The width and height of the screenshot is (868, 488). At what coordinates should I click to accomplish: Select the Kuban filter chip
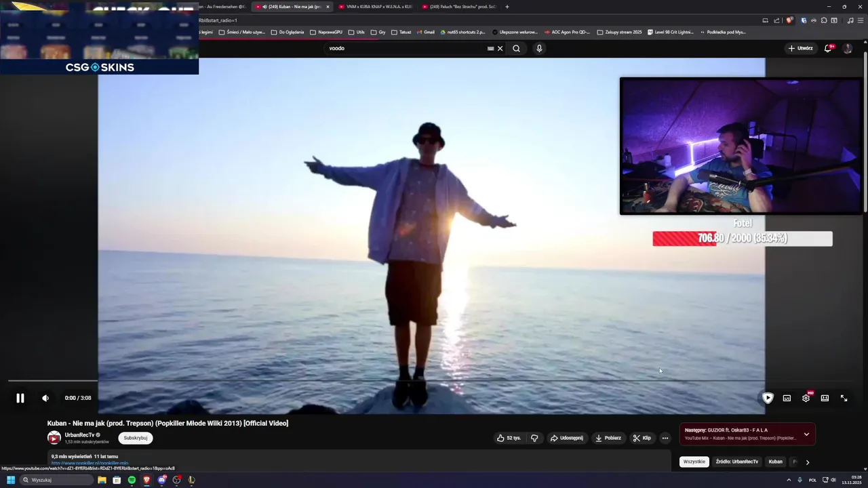pyautogui.click(x=775, y=462)
